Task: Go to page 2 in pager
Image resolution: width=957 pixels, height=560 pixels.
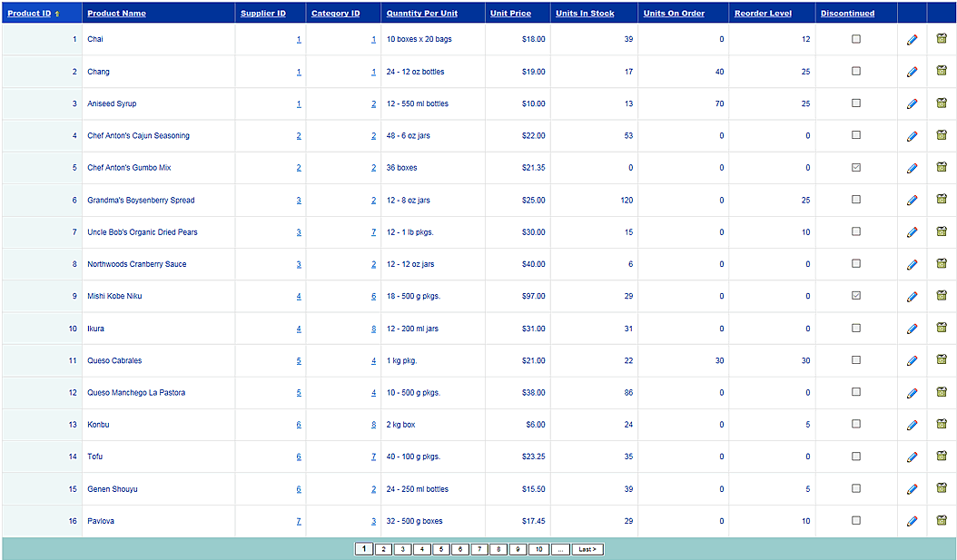Action: pyautogui.click(x=383, y=549)
